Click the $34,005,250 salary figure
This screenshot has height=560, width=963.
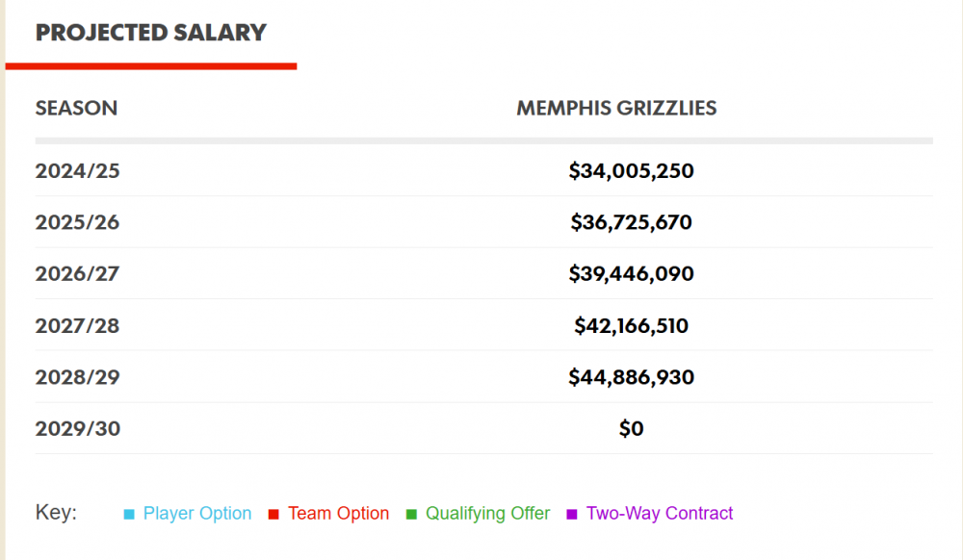pos(631,171)
